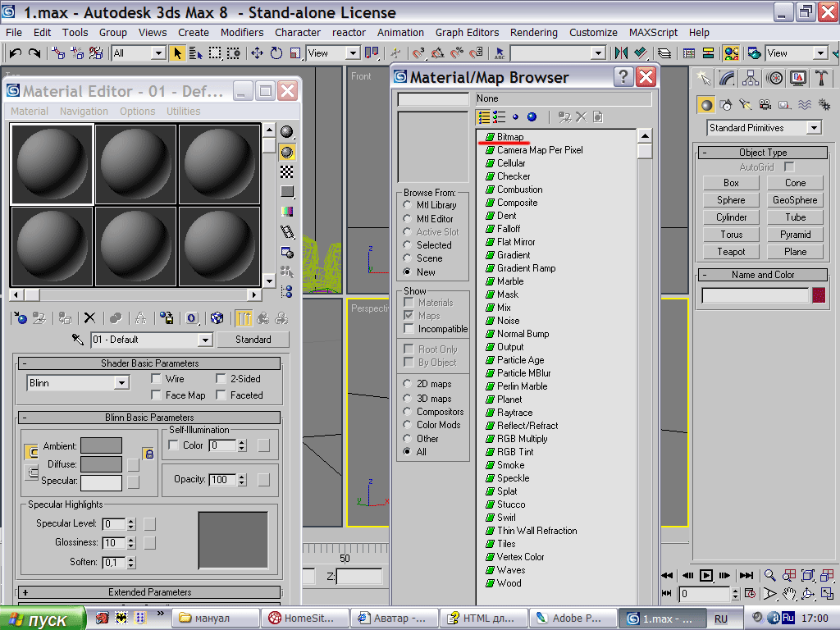This screenshot has width=840, height=630.
Task: Click the object name input field
Action: 755,295
